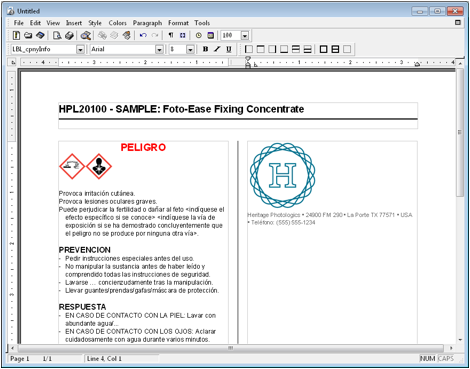Apply bottom border icon
Image resolution: width=470 pixels, height=369 pixels.
click(284, 49)
